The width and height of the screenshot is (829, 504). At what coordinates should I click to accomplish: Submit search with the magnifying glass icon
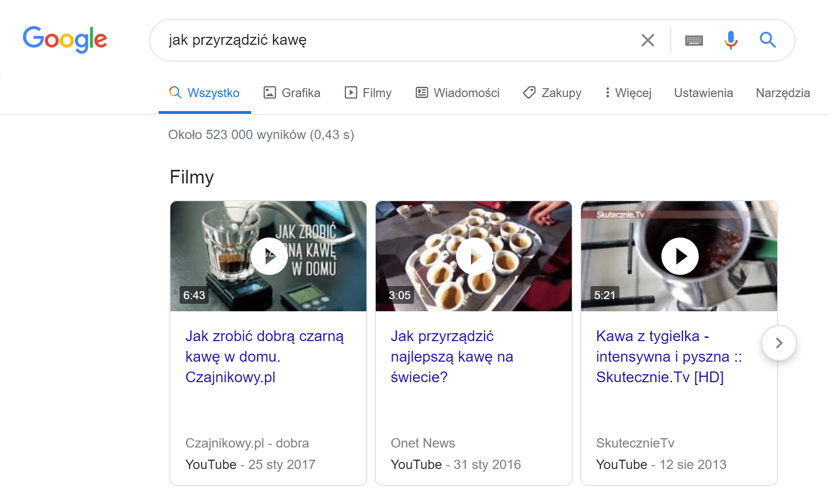[x=768, y=40]
